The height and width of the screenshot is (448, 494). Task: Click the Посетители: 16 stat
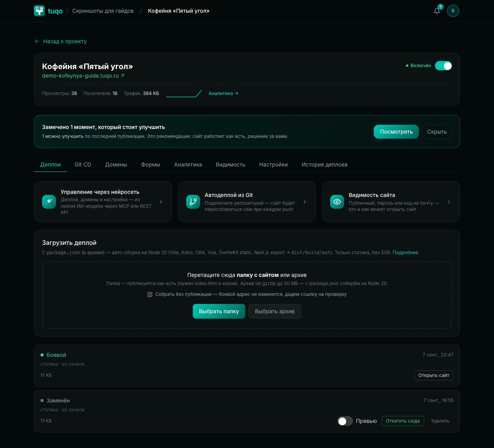pos(100,93)
